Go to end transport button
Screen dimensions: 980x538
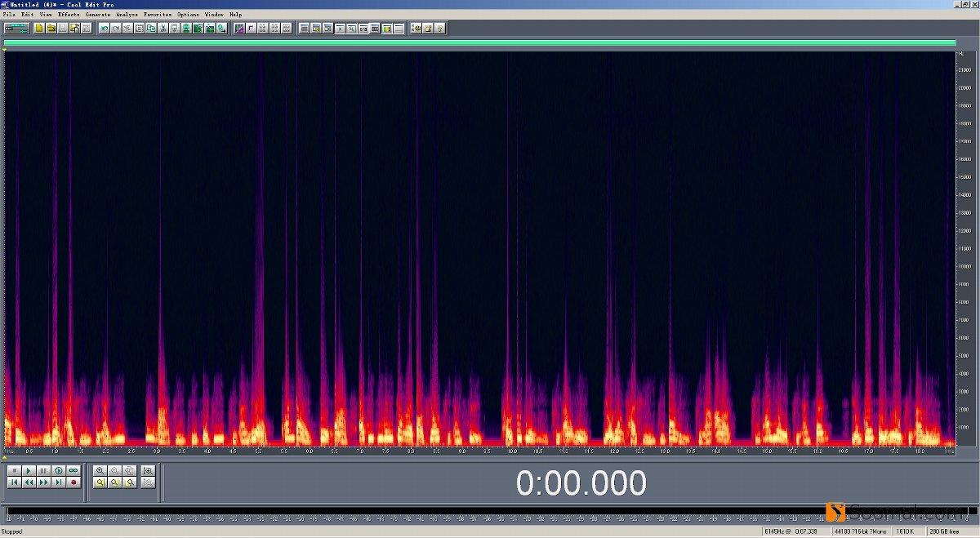click(x=58, y=482)
